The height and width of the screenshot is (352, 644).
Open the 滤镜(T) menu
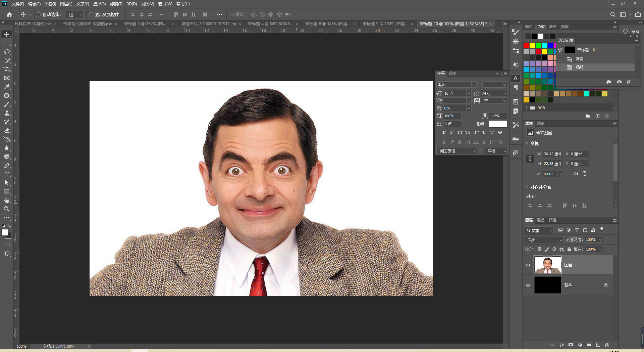[116, 4]
